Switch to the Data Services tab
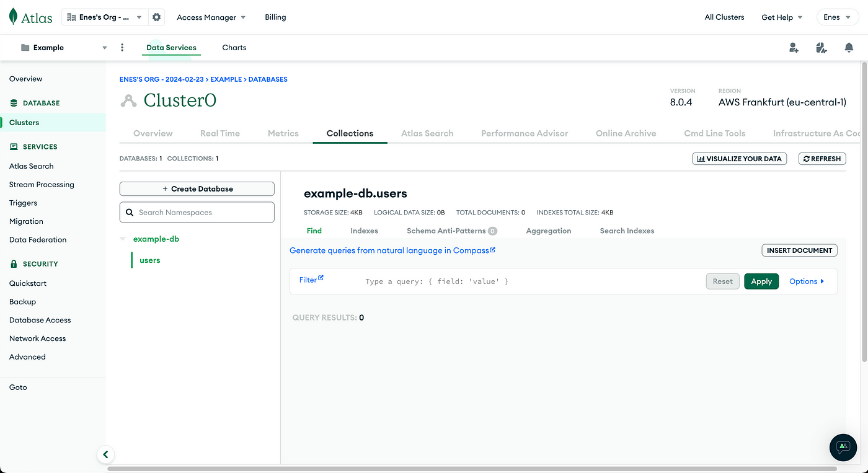The image size is (868, 473). click(x=171, y=48)
